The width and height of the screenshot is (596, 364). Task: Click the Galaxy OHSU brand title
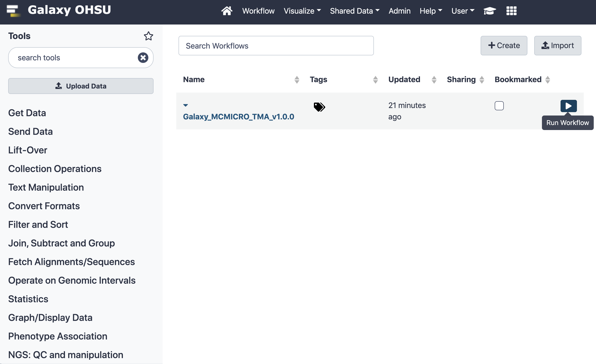[69, 10]
